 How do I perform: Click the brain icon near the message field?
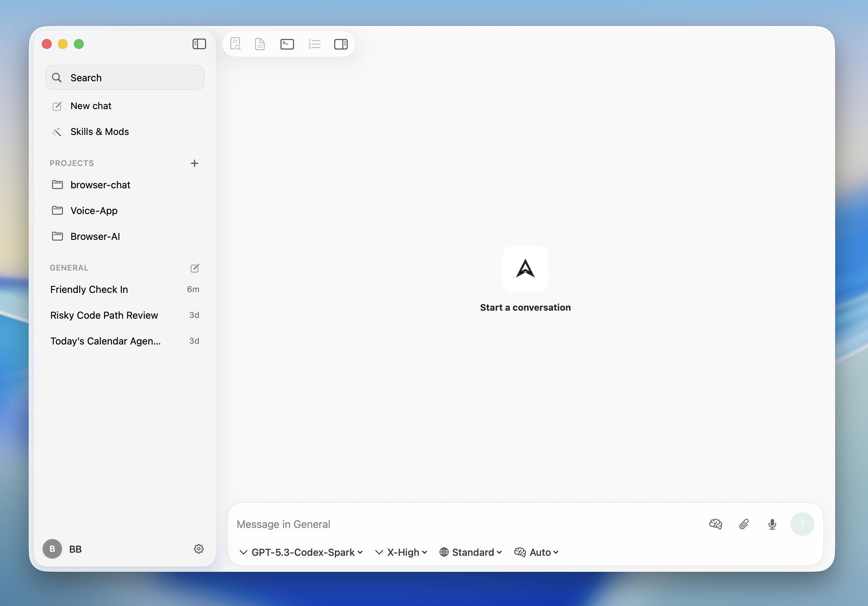coord(715,524)
